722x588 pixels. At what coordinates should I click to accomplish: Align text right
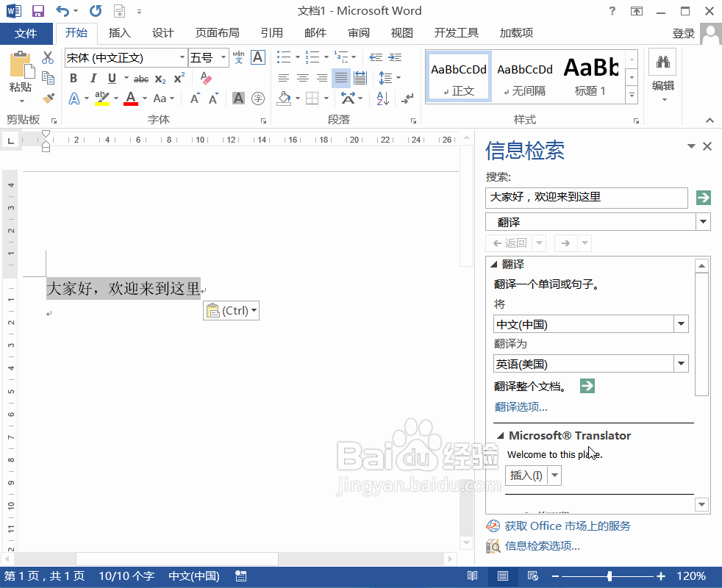tap(322, 78)
